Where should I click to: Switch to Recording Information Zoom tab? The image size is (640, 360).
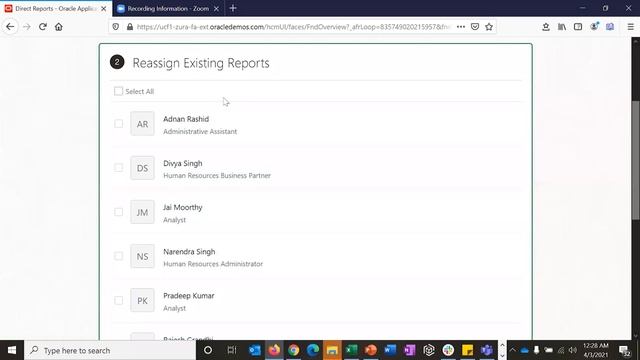(x=167, y=8)
